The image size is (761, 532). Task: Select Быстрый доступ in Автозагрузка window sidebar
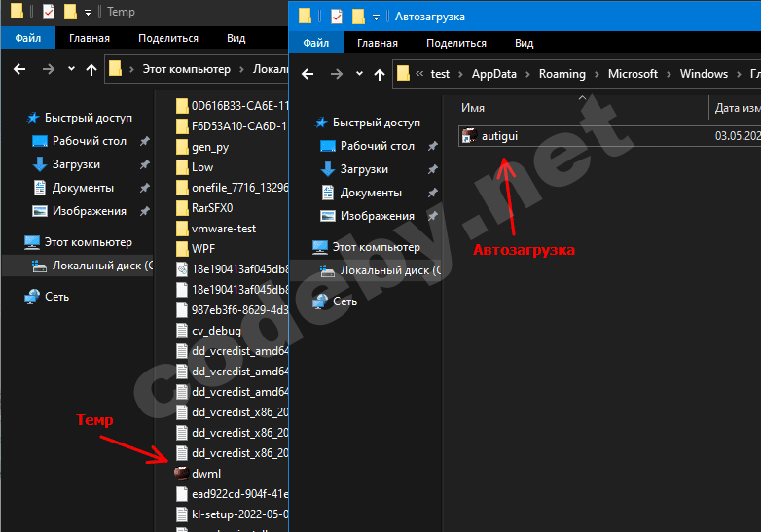pyautogui.click(x=368, y=123)
